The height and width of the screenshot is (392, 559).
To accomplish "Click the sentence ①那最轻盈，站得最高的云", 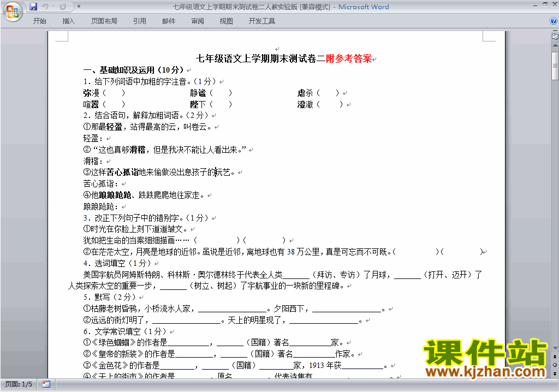I will (x=130, y=127).
